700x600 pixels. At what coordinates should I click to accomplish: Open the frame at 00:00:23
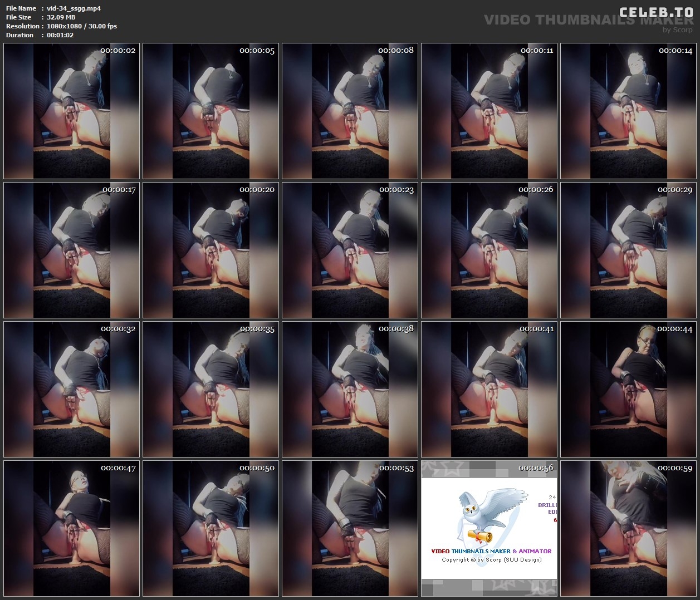click(350, 250)
